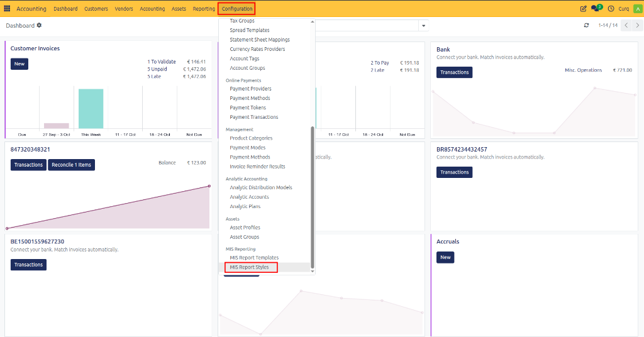Screen dimensions: 644x337
Task: Open Statement Sheet Mappings
Action: pos(260,40)
